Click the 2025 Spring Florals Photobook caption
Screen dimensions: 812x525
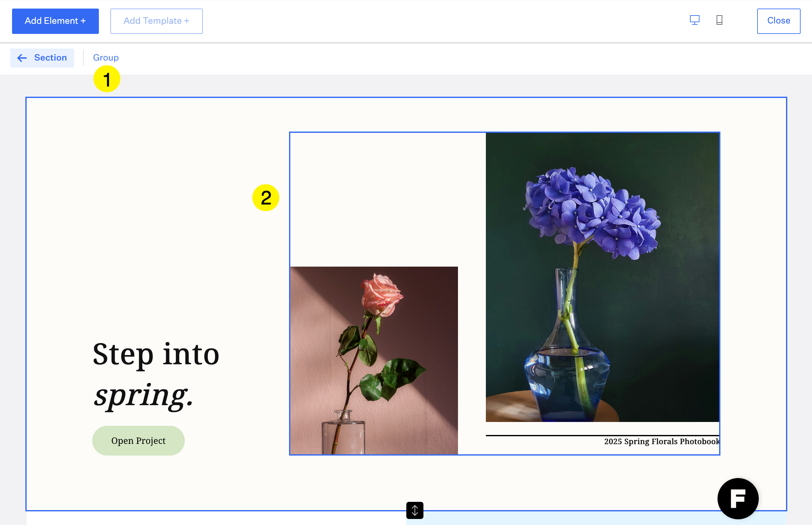click(x=661, y=442)
